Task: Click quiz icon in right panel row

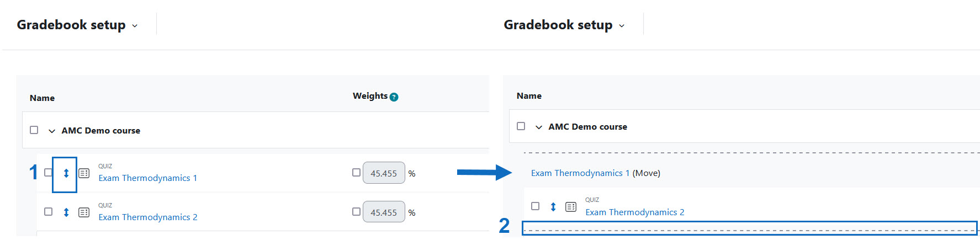Action: (x=571, y=207)
